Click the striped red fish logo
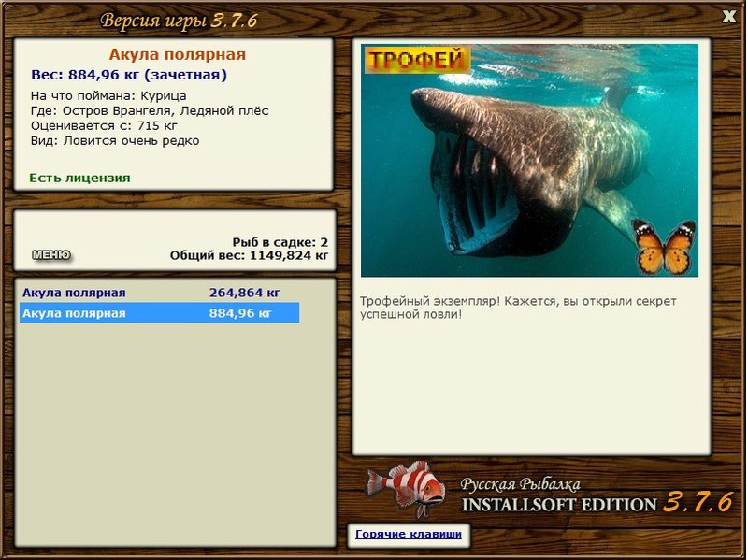This screenshot has width=748, height=560. [406, 487]
